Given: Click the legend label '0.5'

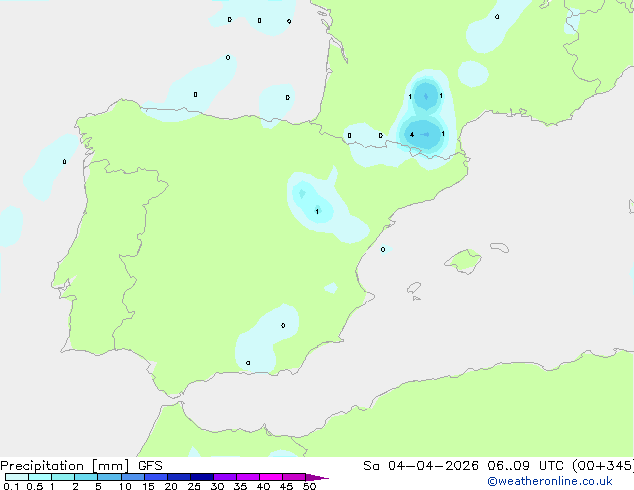Looking at the screenshot, I should click(x=35, y=486).
